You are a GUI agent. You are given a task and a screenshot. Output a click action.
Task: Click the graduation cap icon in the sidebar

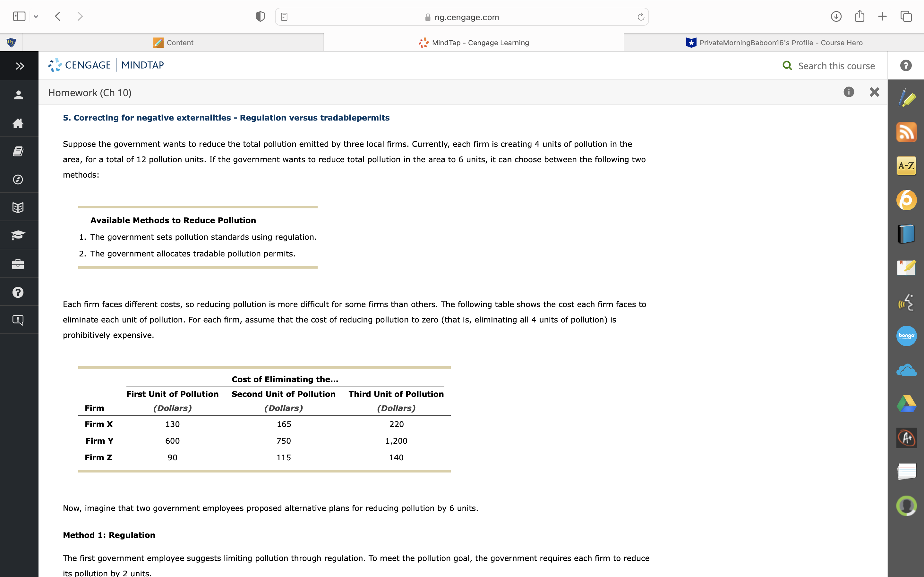coord(18,235)
